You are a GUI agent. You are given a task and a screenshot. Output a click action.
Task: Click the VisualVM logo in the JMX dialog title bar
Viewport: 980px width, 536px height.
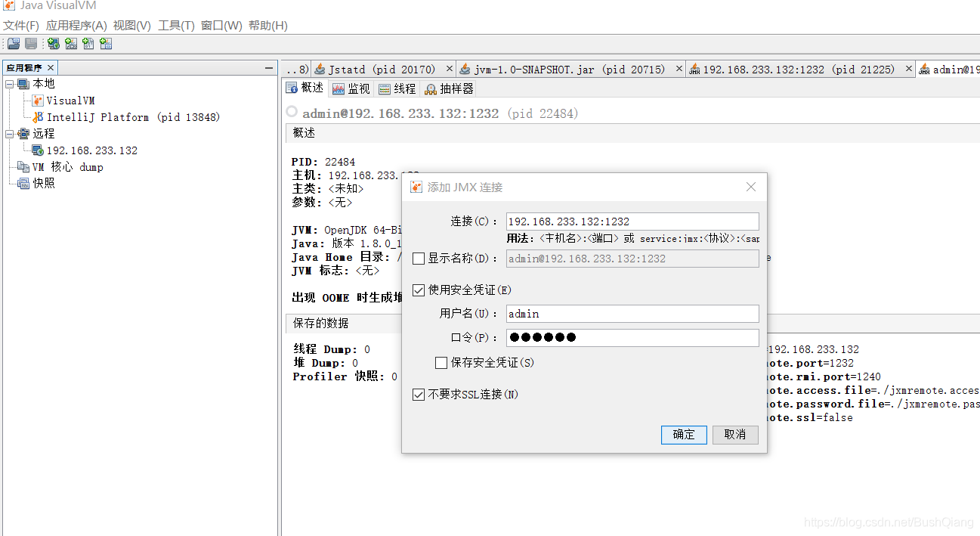[x=416, y=187]
